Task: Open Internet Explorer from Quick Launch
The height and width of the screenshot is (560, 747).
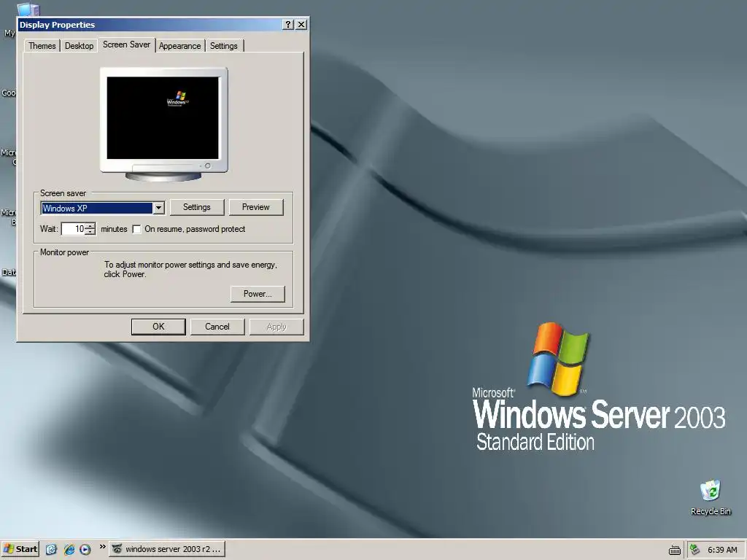Action: click(x=69, y=549)
